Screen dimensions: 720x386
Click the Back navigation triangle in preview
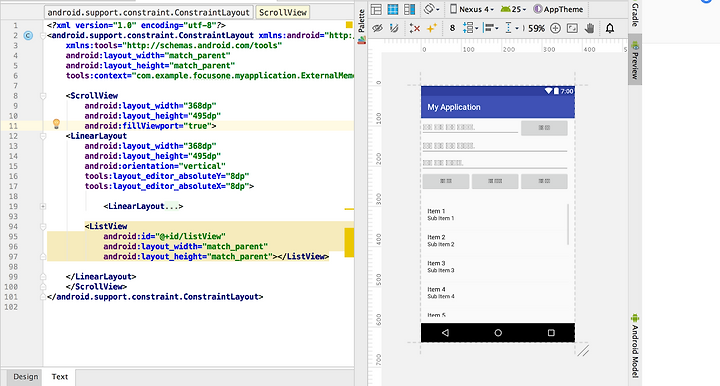(445, 333)
